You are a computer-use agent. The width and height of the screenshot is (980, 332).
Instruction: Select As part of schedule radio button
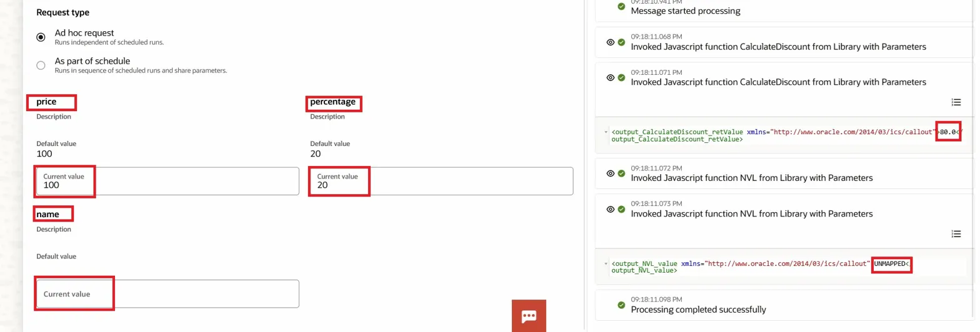(x=41, y=66)
